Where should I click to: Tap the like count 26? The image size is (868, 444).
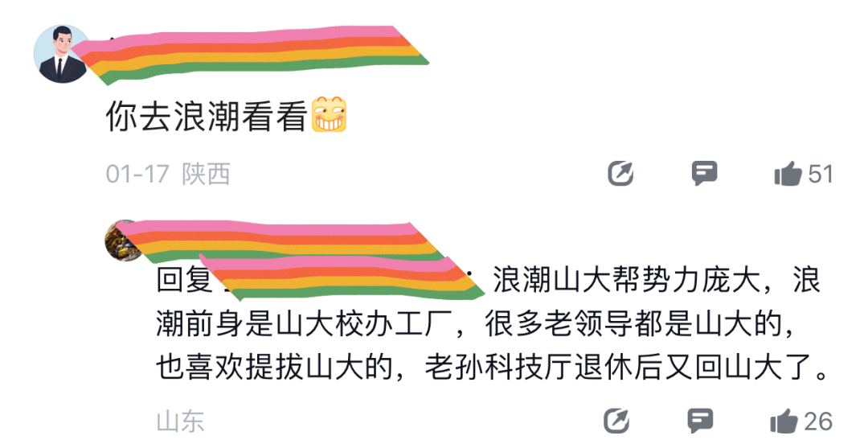818,421
